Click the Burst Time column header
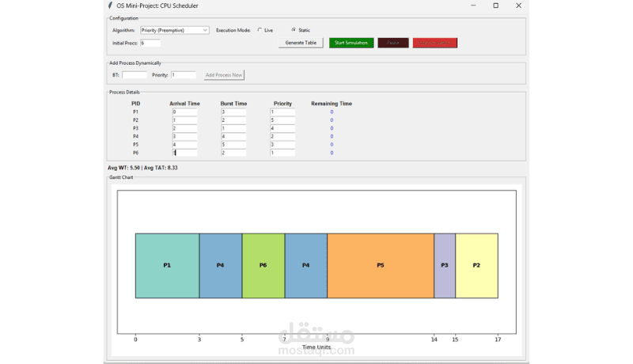Image resolution: width=633 pixels, height=364 pixels. pyautogui.click(x=233, y=104)
